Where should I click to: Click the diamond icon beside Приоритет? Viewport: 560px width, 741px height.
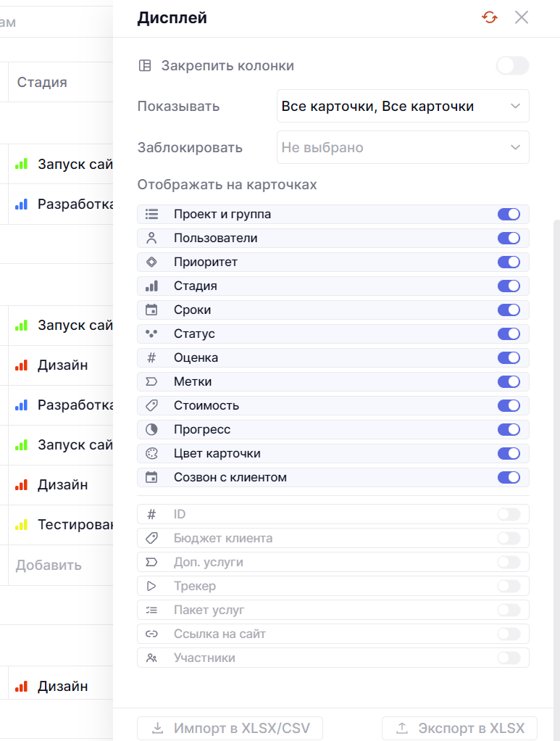151,262
